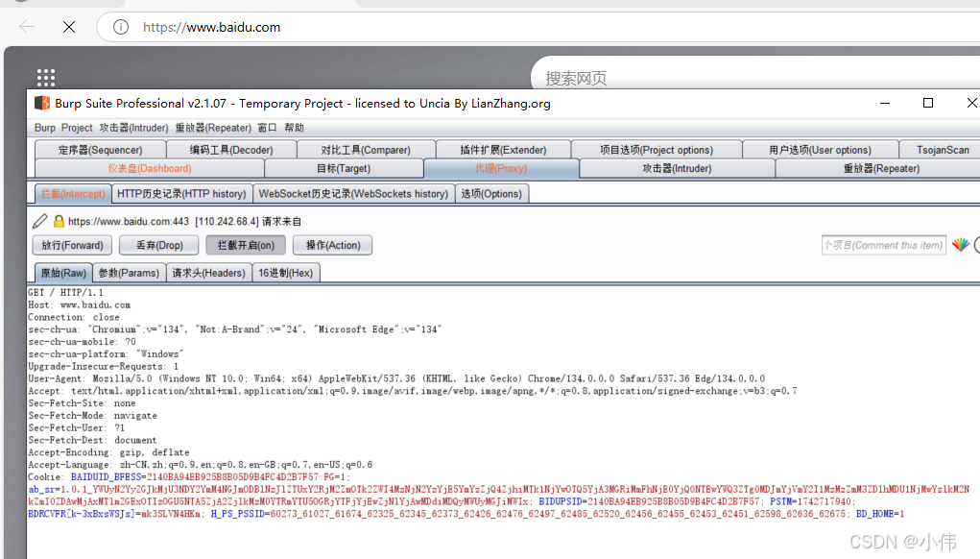
Task: Drop the intercepted request
Action: [159, 245]
